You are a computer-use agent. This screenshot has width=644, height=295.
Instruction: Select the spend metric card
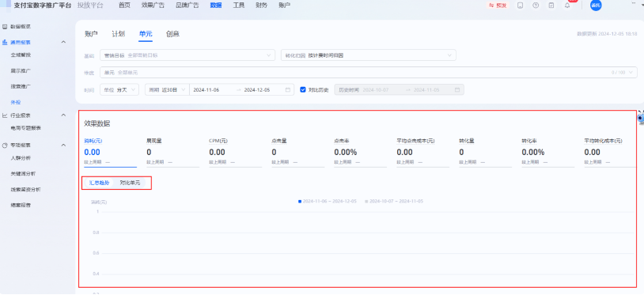pyautogui.click(x=110, y=153)
